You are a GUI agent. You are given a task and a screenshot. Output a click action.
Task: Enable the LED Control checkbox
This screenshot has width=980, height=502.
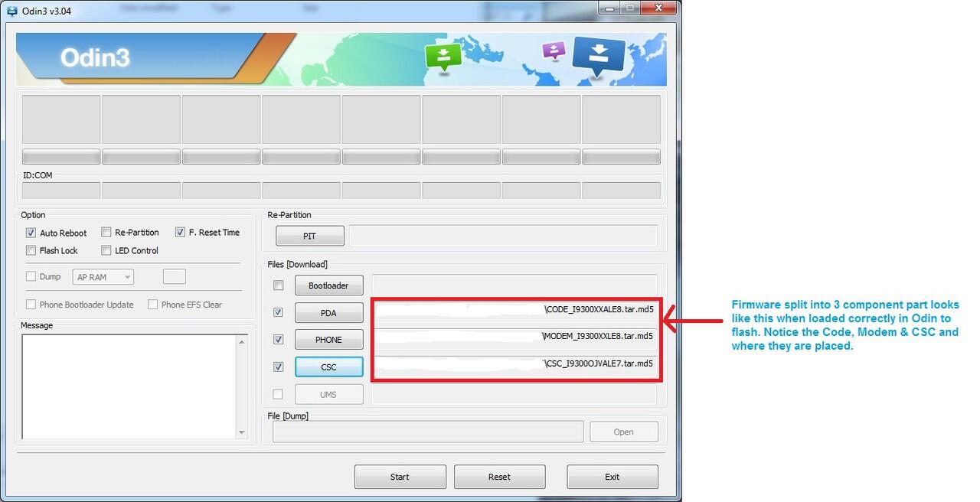[x=106, y=250]
